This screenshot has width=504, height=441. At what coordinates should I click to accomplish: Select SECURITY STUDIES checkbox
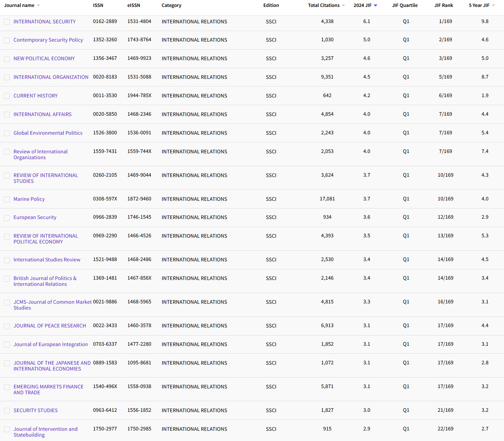7,411
